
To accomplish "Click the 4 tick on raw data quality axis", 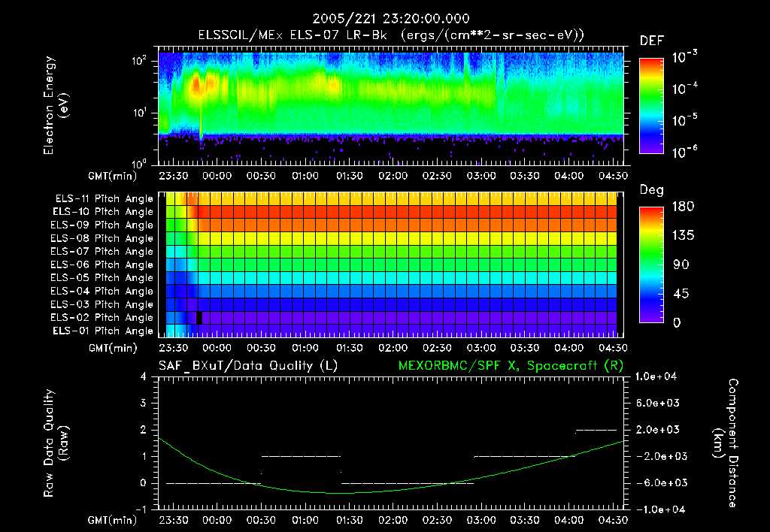I will [x=144, y=377].
